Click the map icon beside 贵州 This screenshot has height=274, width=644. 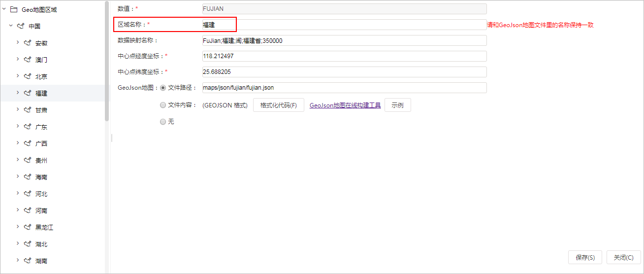(x=28, y=160)
